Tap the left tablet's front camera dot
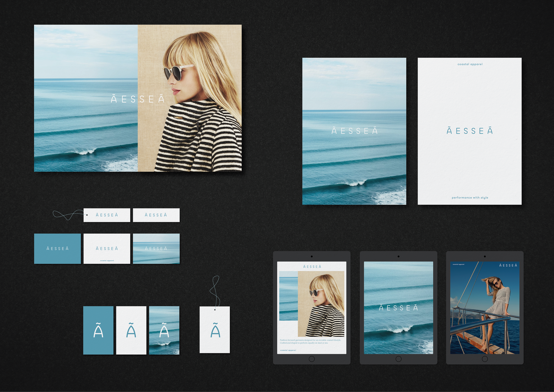This screenshot has height=392, width=554. click(x=312, y=256)
